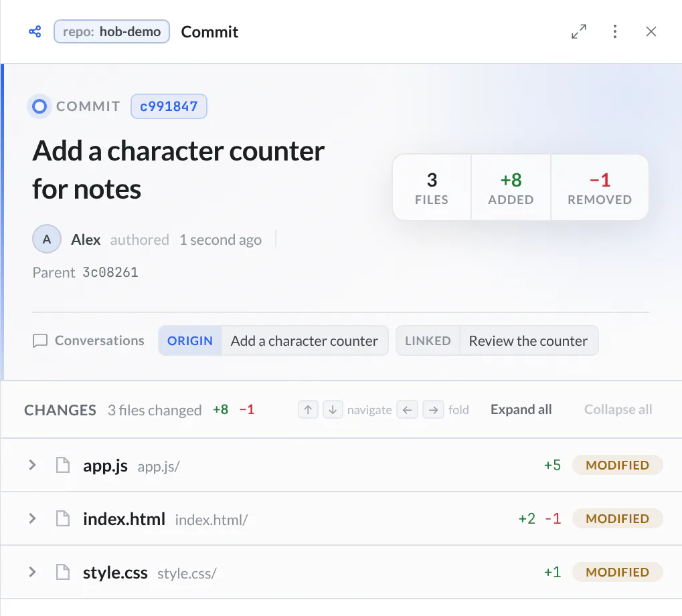
Task: Click commit title 'Add a character counter for notes'
Action: point(178,170)
